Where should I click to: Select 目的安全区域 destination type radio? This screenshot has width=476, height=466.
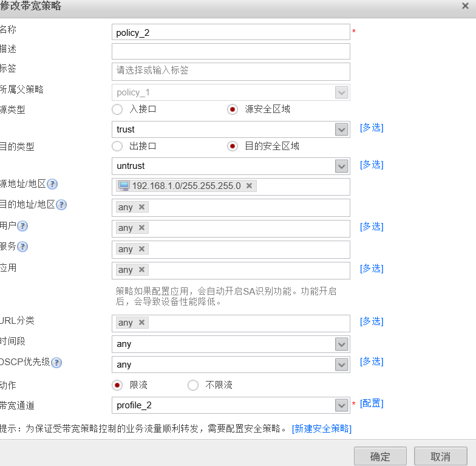(x=232, y=146)
